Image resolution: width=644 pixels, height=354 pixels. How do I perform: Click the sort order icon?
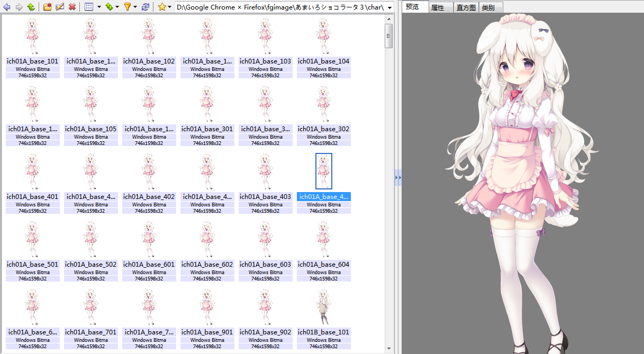point(109,7)
